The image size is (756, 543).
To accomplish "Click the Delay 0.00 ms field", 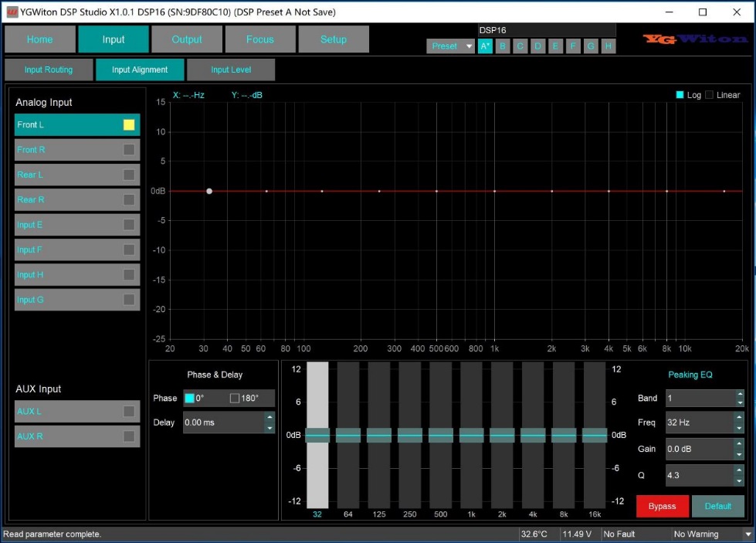I will click(224, 423).
